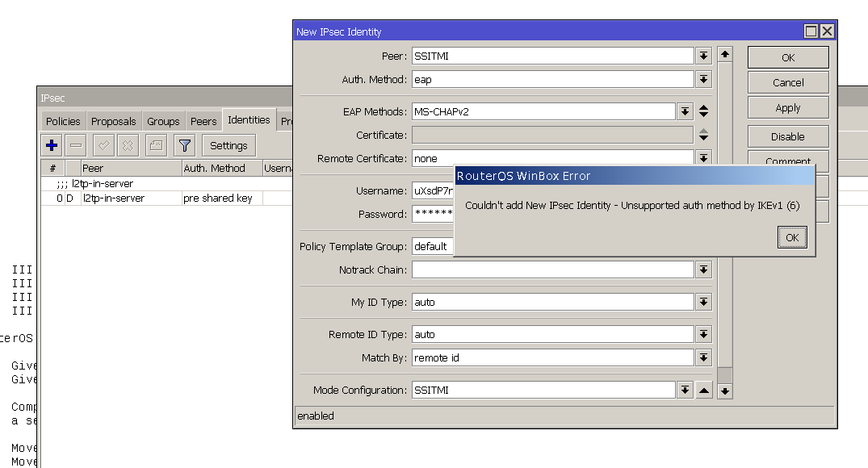Image resolution: width=868 pixels, height=468 pixels.
Task: Click the funnel filter icon in IPsec toolbar
Action: coord(184,145)
